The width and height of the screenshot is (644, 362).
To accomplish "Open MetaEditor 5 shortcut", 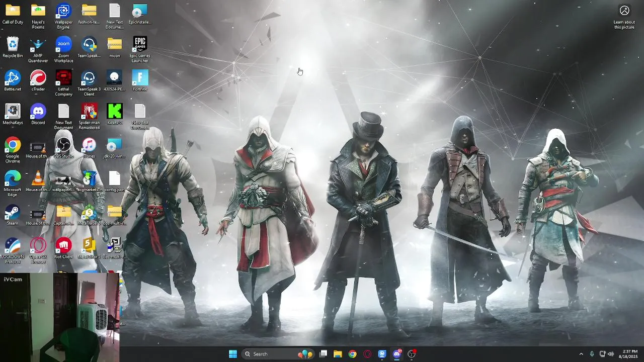I will (x=89, y=248).
